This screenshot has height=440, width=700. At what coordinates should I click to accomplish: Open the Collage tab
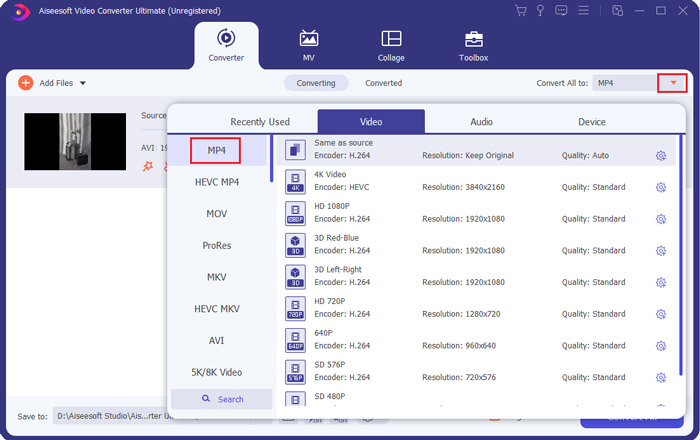[x=391, y=45]
